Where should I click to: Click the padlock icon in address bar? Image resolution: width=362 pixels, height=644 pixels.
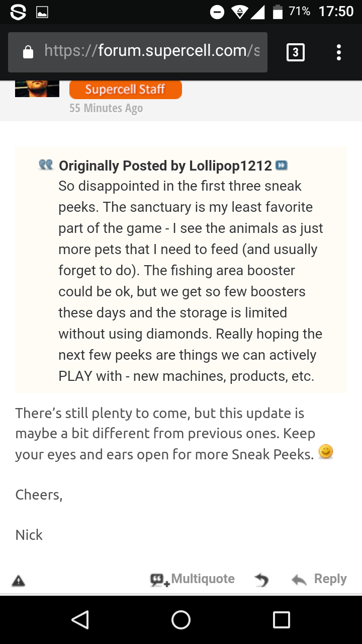click(29, 52)
